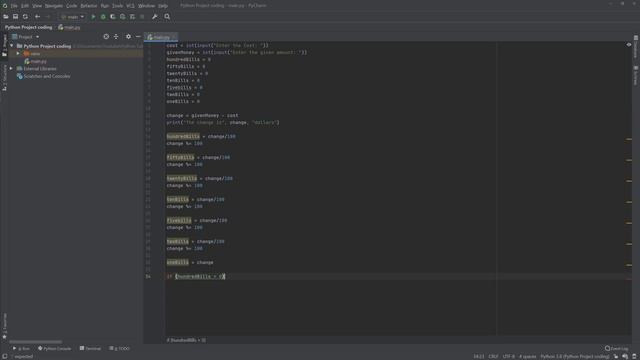
Task: Click the hundredBills warning marker in error stripe
Action: (x=629, y=139)
